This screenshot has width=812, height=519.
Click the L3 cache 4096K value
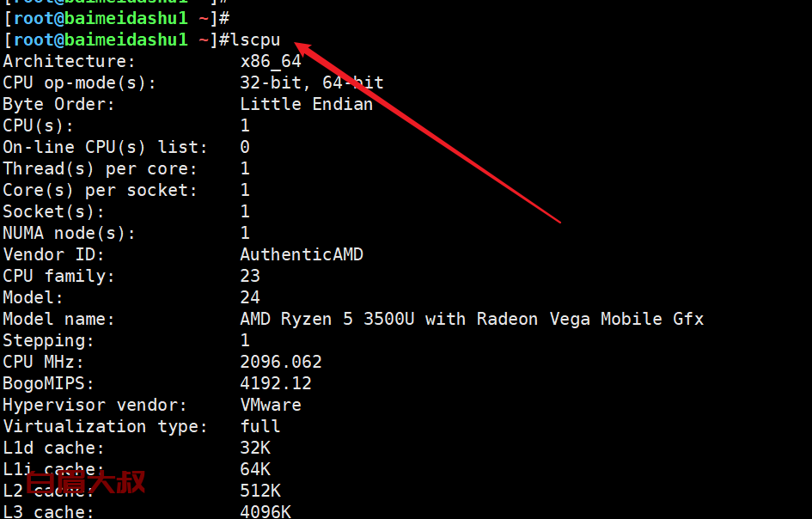click(266, 511)
